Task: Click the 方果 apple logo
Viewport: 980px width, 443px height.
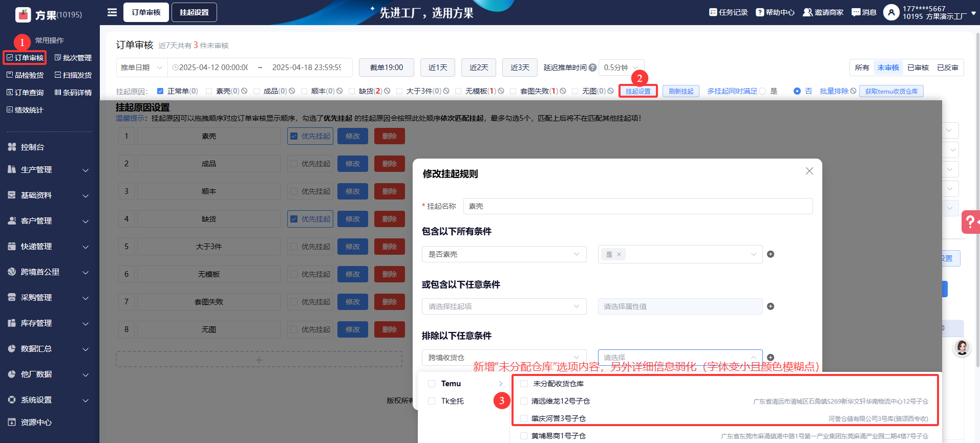Action: tap(24, 15)
